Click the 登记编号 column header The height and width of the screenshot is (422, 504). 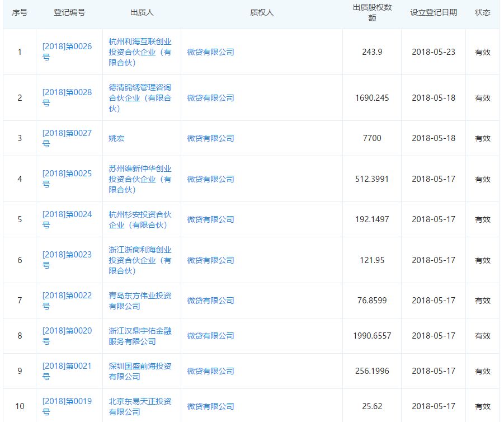[x=69, y=12]
